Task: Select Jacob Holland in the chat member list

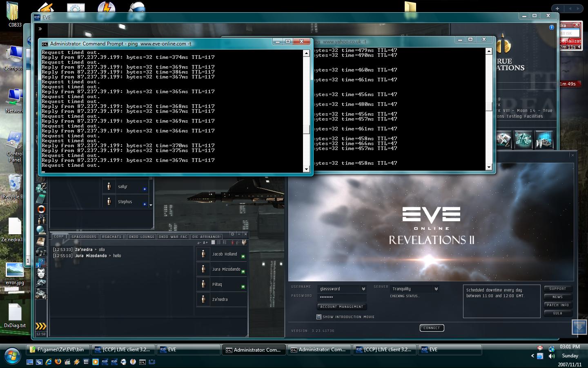Action: [221, 254]
